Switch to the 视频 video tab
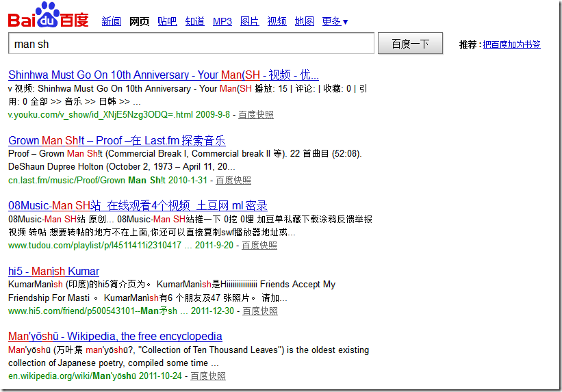This screenshot has width=562, height=392. point(277,21)
